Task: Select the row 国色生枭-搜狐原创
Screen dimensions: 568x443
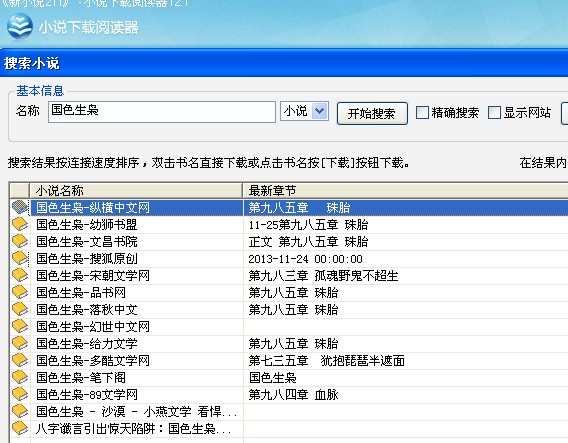Action: (288, 259)
